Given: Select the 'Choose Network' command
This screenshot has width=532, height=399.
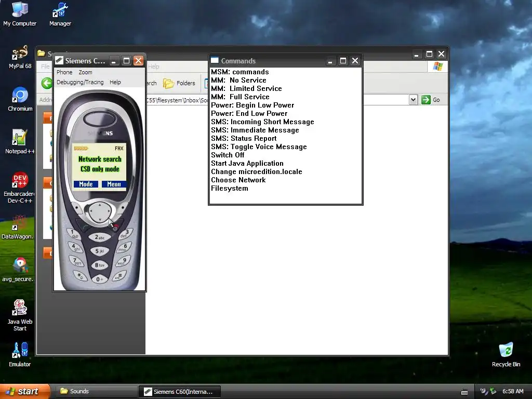Looking at the screenshot, I should point(238,180).
